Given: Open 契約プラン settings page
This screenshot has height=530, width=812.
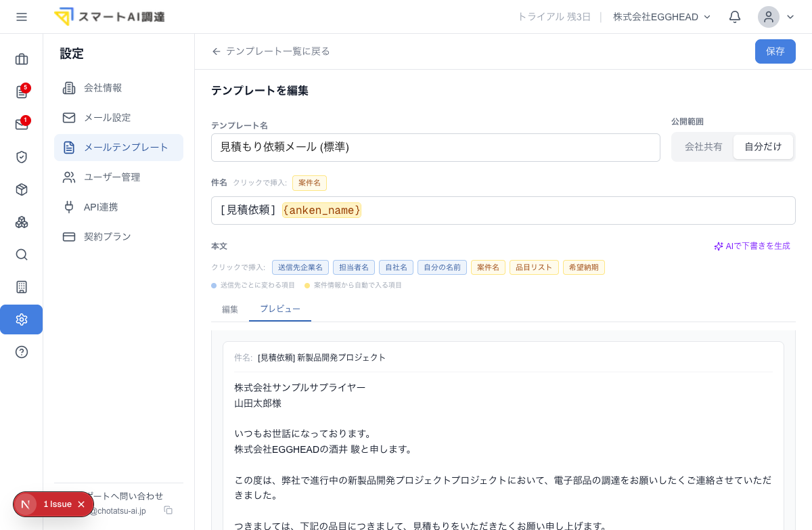Looking at the screenshot, I should 118,237.
